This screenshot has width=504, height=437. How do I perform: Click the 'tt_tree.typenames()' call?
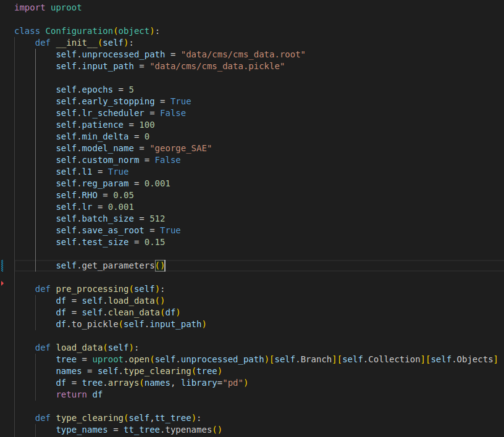pyautogui.click(x=172, y=430)
